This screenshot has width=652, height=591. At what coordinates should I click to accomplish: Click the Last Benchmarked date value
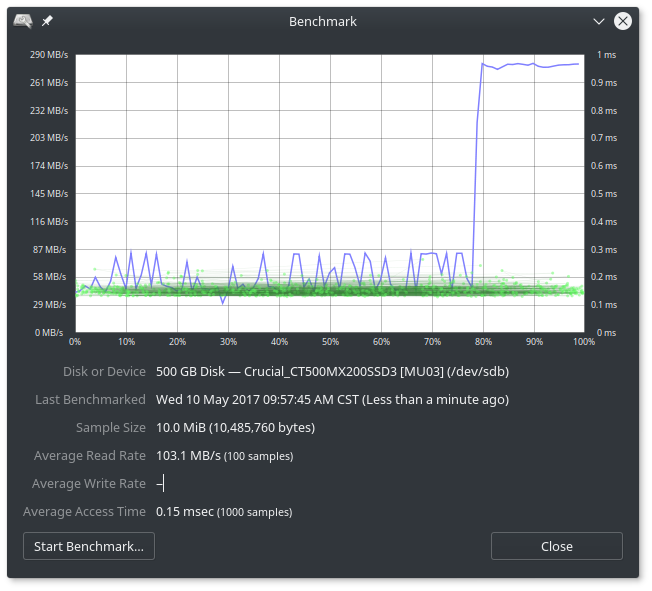coord(332,399)
